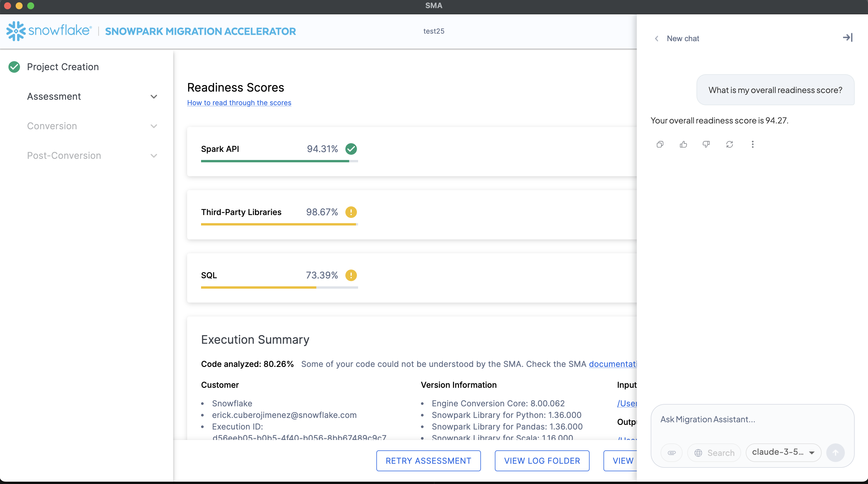The height and width of the screenshot is (484, 868).
Task: Click Spark API green check status
Action: (351, 149)
